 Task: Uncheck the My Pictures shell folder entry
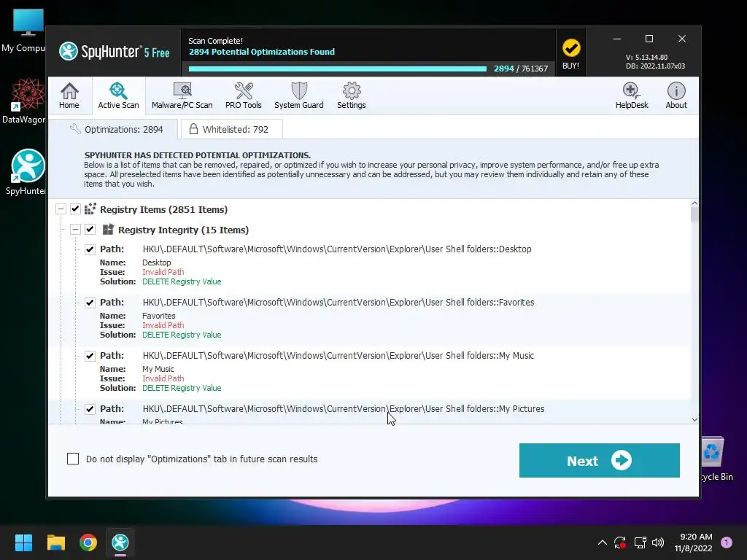point(90,409)
